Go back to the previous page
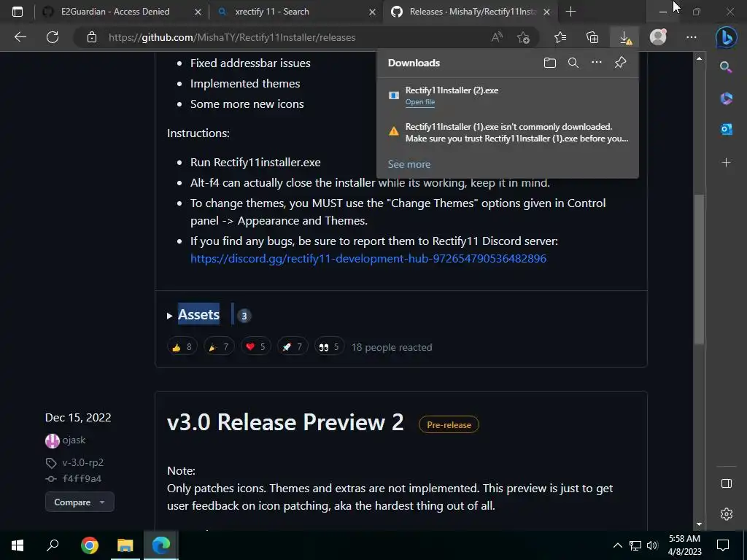Screen dimensions: 747x560 pos(20,37)
